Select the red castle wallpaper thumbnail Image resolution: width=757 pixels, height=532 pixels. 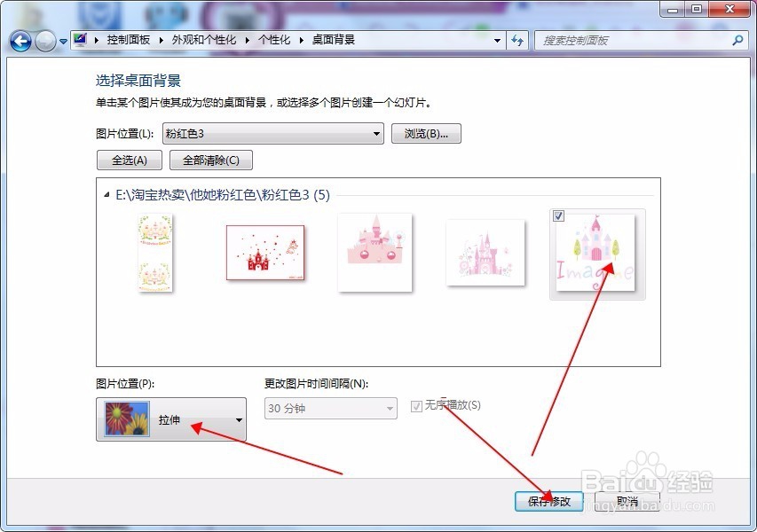pos(265,253)
